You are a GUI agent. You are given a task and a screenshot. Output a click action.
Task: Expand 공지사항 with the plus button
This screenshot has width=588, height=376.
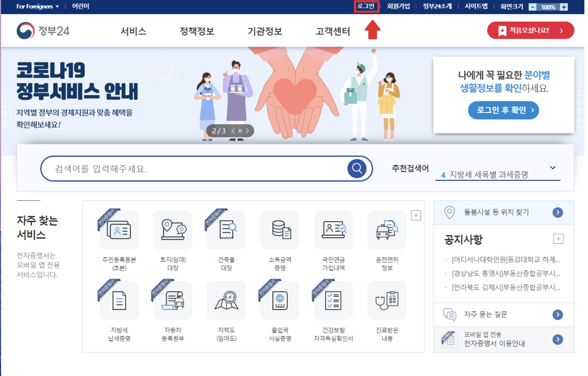558,239
